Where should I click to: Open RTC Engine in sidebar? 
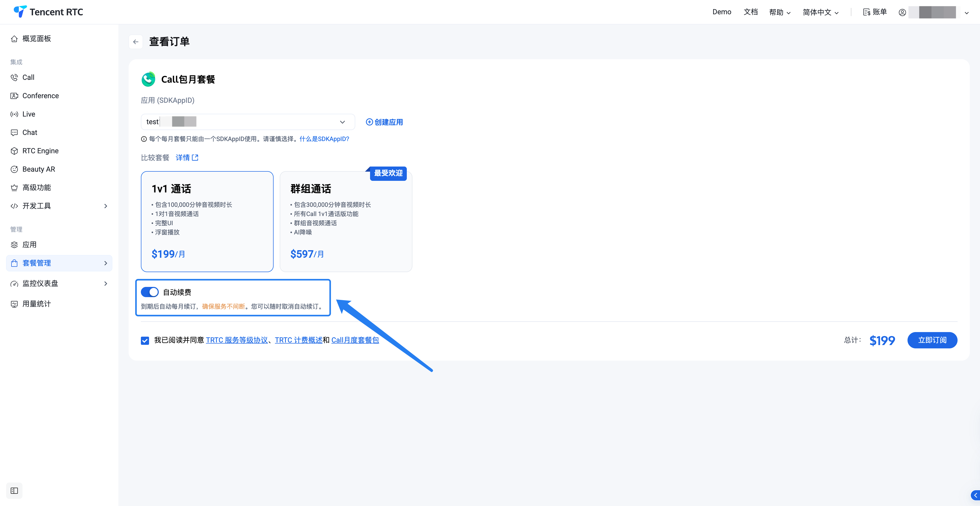click(x=40, y=151)
